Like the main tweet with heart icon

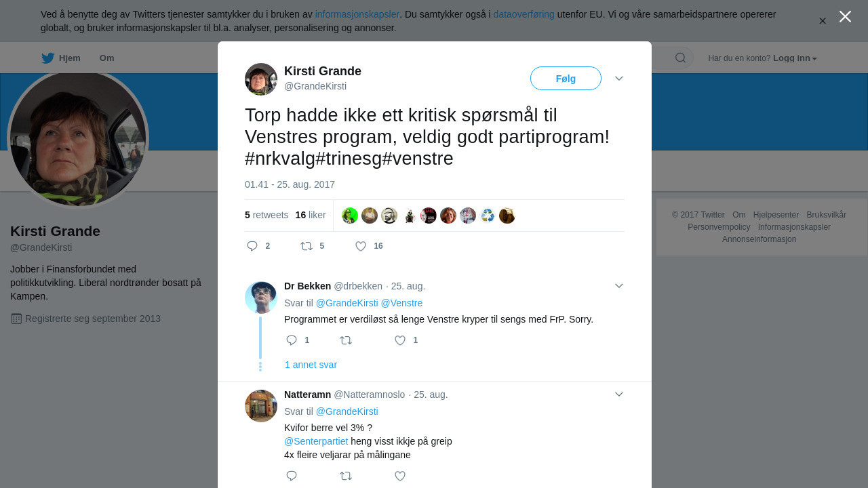361,246
